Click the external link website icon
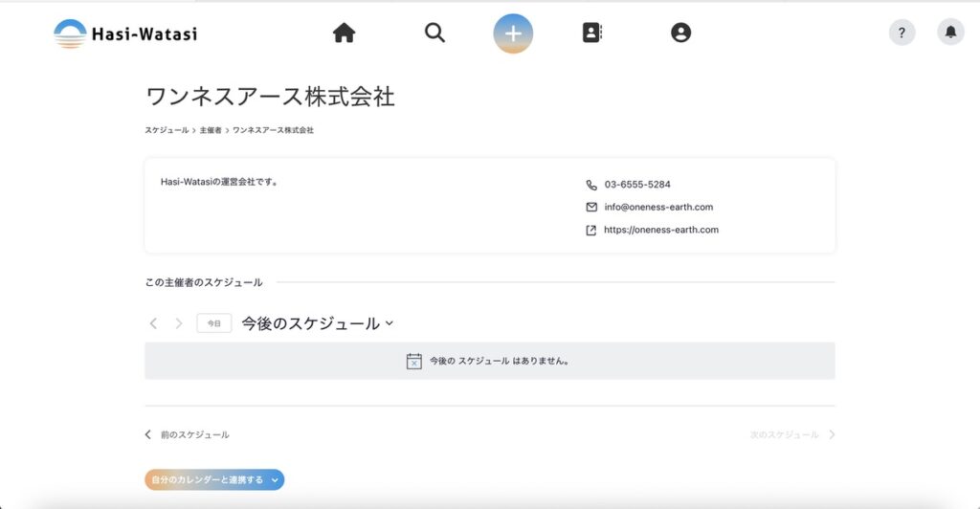Image resolution: width=980 pixels, height=509 pixels. 590,231
